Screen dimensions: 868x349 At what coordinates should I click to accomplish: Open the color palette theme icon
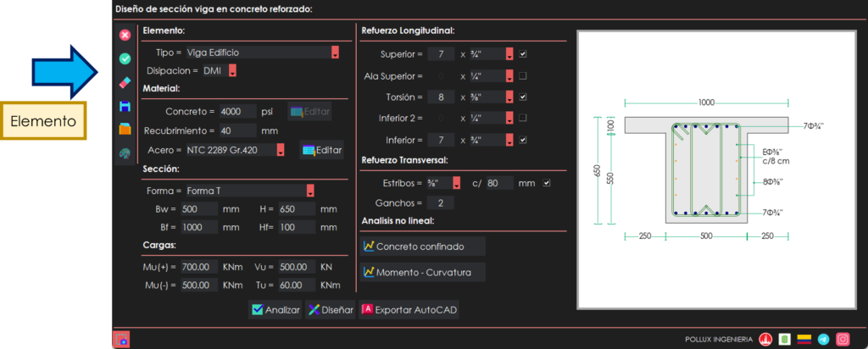tap(125, 153)
